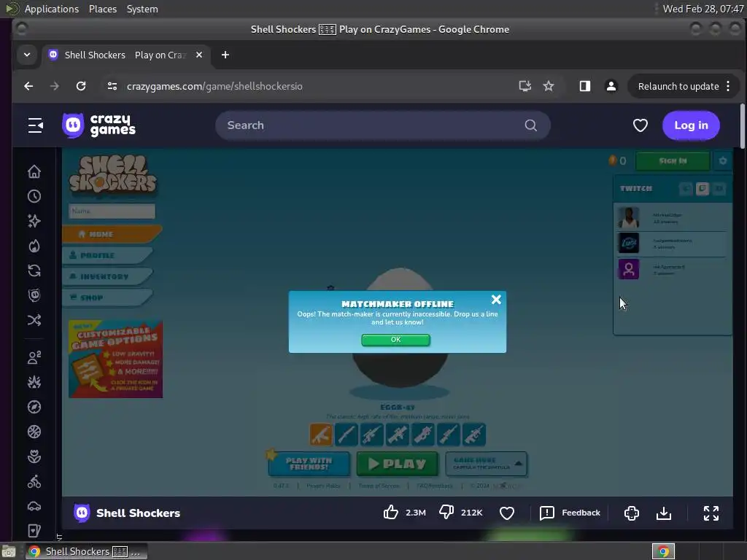
Task: Click Play With Friends button
Action: (x=309, y=464)
